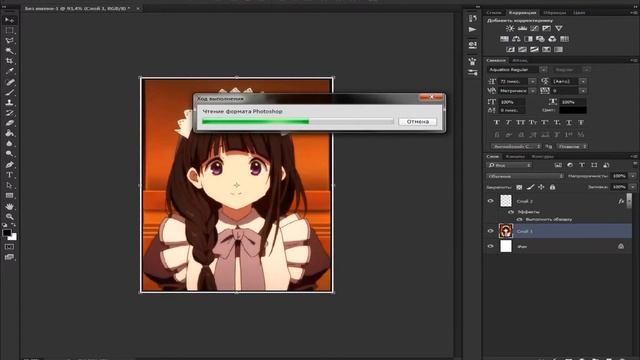Open the font family dropdown
This screenshot has width=640, height=360.
click(x=543, y=70)
